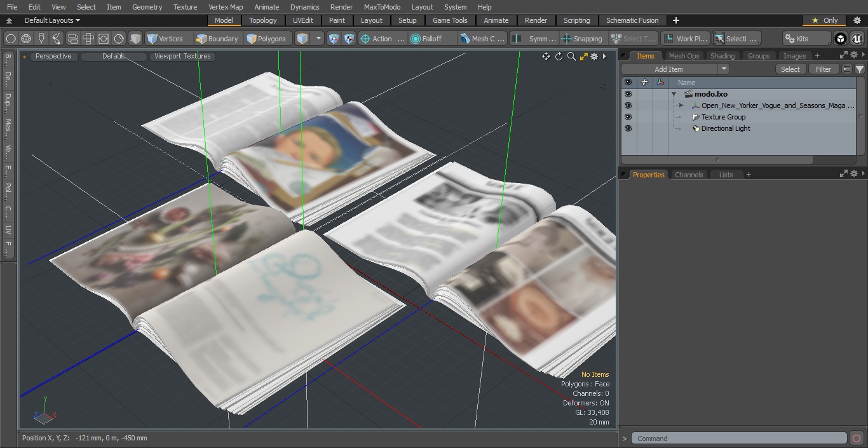Select the Texture Group item
The width and height of the screenshot is (868, 448).
723,117
